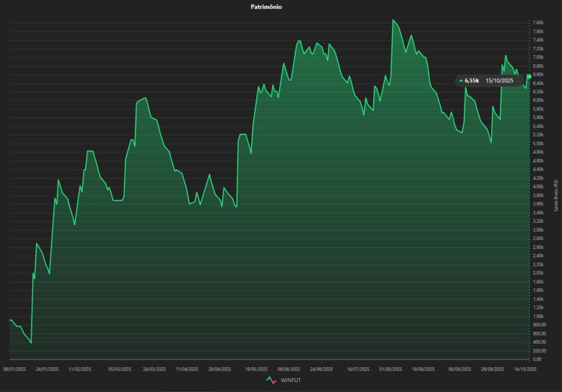The image size is (562, 392).
Task: Click the 06/01/2025 date on x-axis
Action: coord(15,369)
